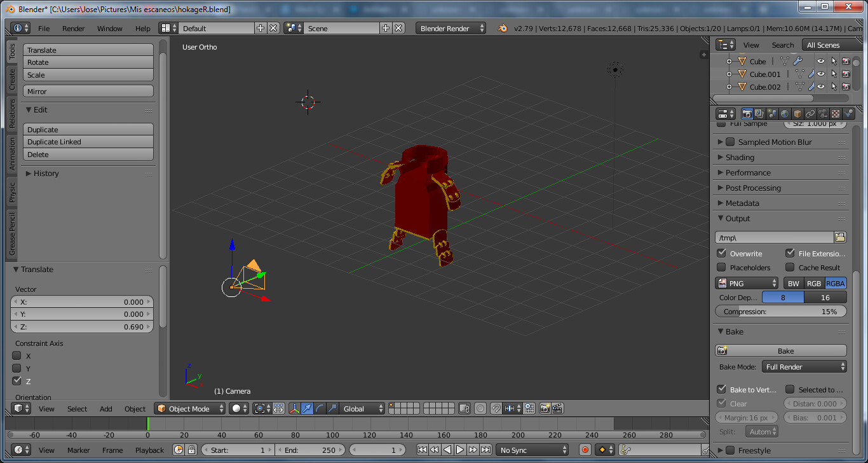Click the output folder browse icon
The image size is (868, 463).
pos(840,237)
